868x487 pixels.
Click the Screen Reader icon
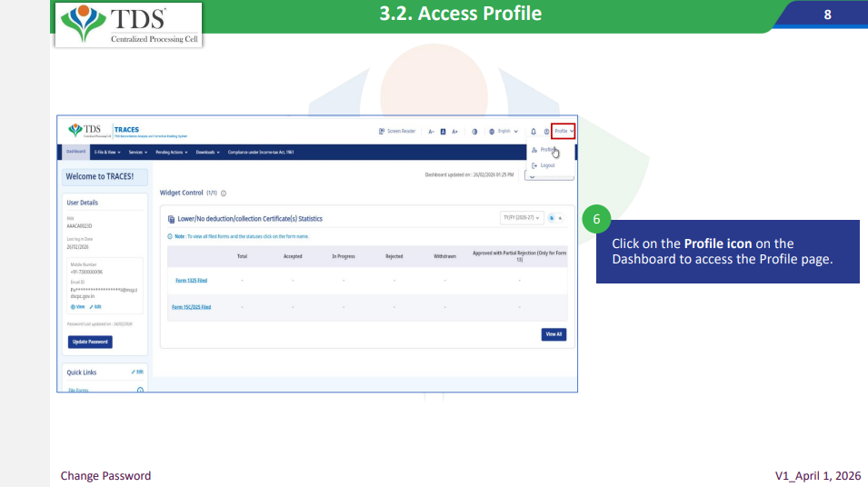point(382,131)
